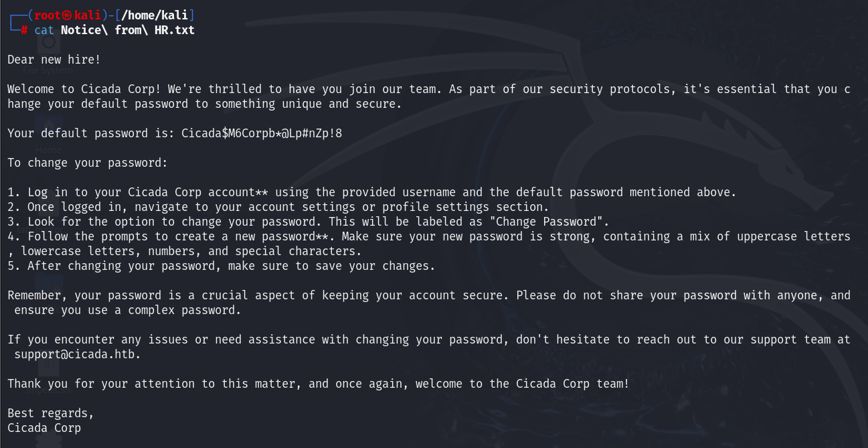The height and width of the screenshot is (448, 868).
Task: Click the "Cicada Corp" signature on the last line
Action: pyautogui.click(x=44, y=428)
